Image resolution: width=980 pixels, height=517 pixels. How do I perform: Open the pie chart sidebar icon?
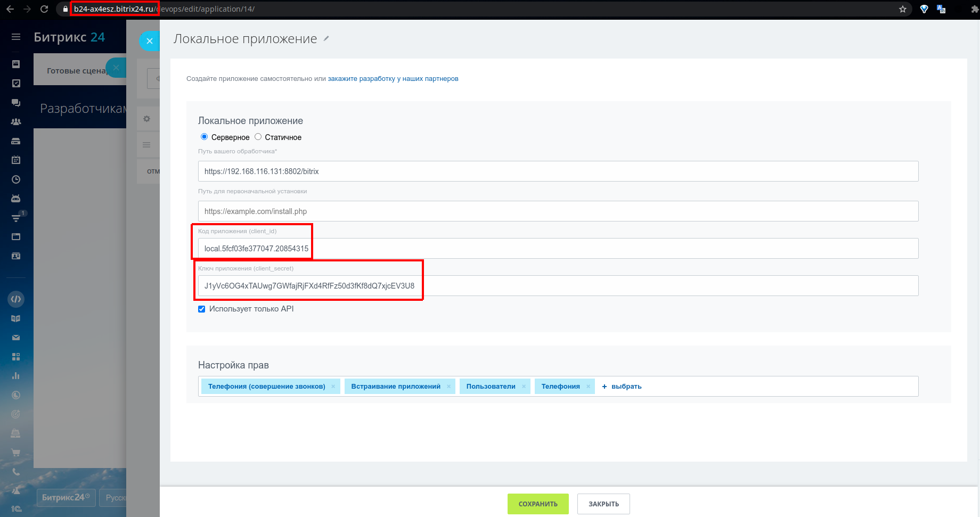tap(16, 395)
